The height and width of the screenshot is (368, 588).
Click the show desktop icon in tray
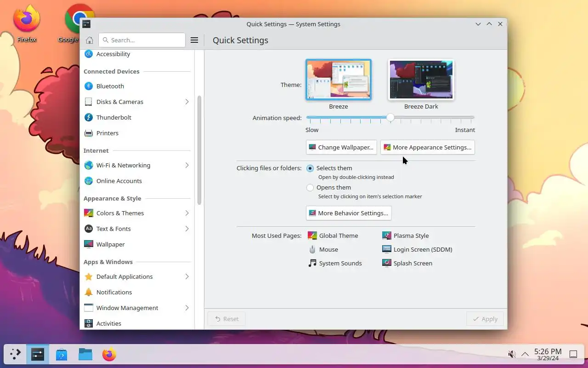(573, 354)
